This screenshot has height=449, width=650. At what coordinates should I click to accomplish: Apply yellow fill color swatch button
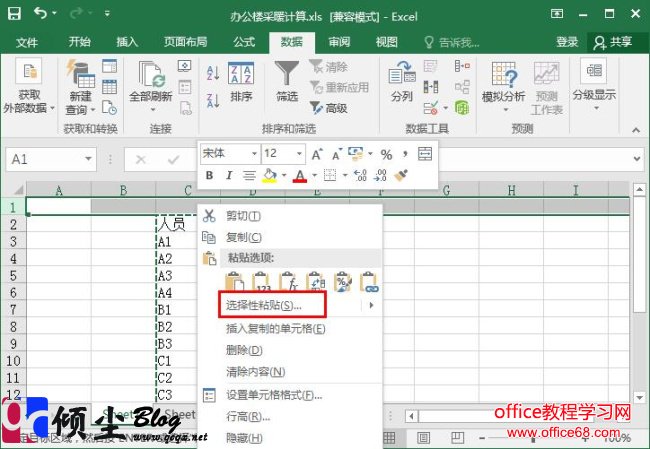(x=270, y=175)
